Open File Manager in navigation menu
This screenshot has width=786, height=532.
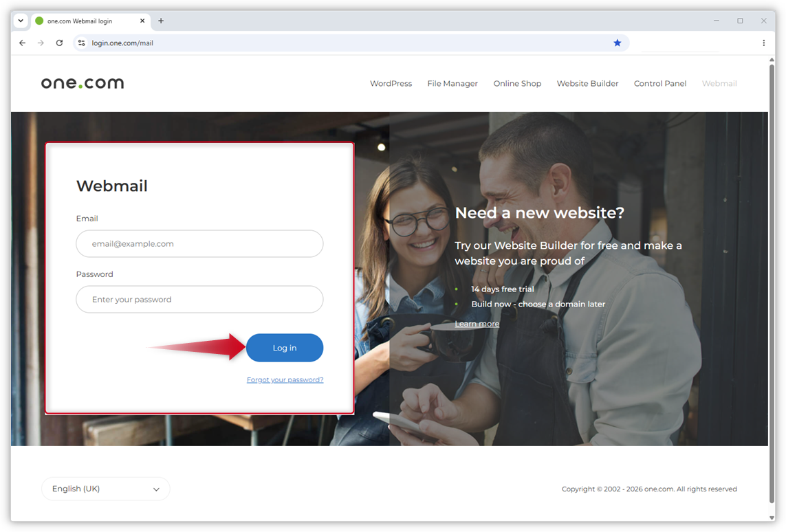tap(452, 84)
